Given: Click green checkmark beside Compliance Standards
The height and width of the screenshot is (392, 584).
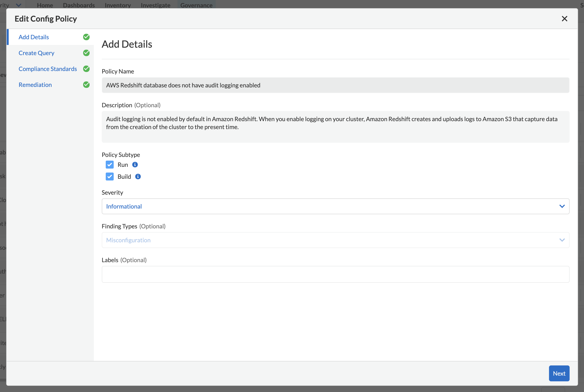Looking at the screenshot, I should (x=86, y=69).
